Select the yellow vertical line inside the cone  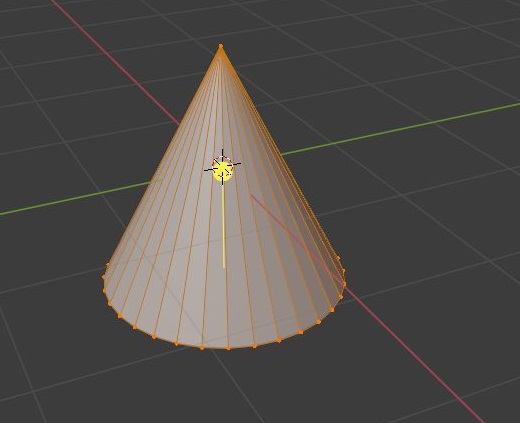(x=224, y=225)
